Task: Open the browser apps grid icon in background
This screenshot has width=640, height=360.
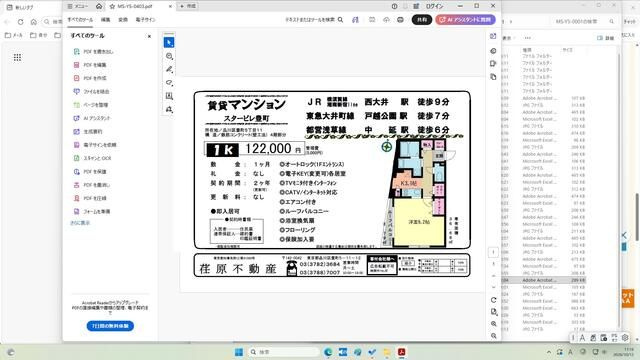Action: pyautogui.click(x=17, y=58)
